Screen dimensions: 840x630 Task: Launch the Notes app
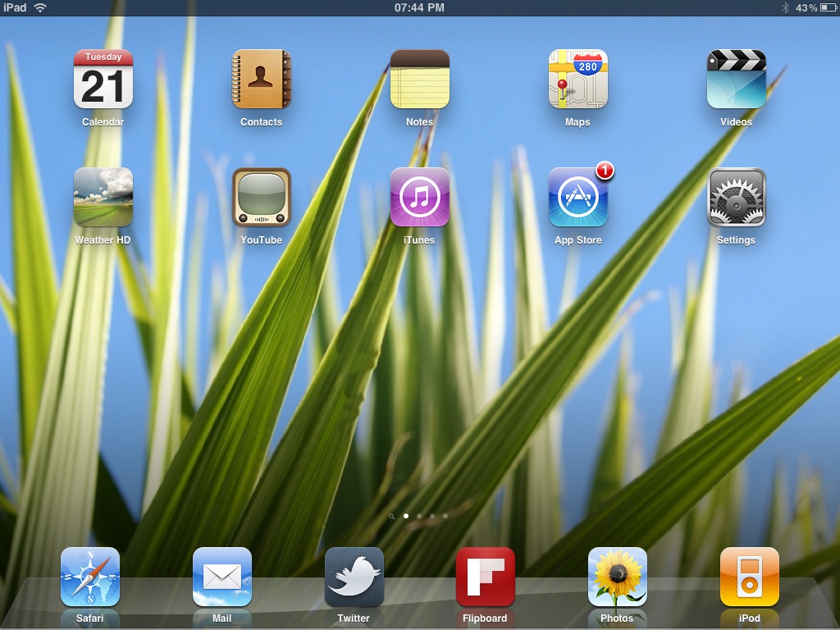click(419, 80)
